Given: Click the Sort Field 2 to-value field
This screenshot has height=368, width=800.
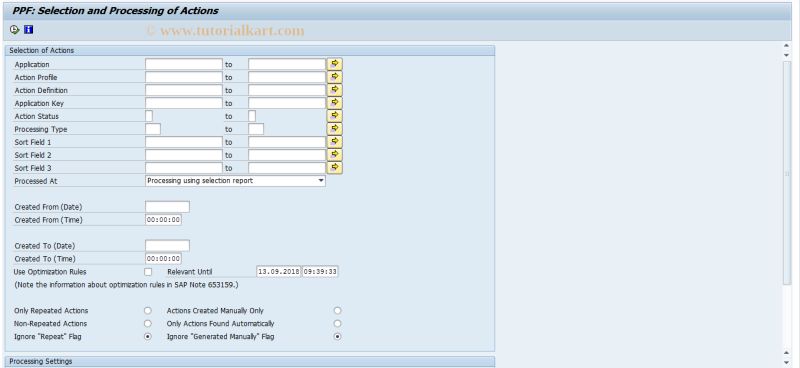Looking at the screenshot, I should (x=287, y=155).
